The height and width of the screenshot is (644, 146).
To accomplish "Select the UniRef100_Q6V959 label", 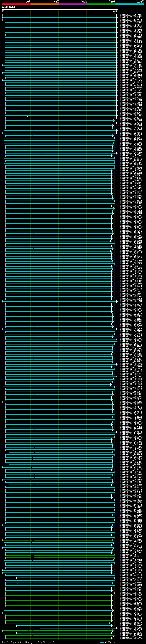I will coord(131,87).
